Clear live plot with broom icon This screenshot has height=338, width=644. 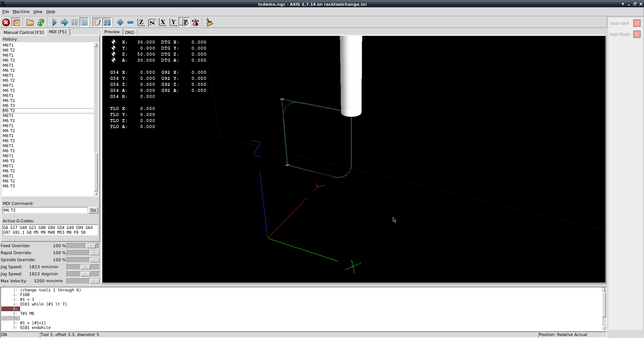[210, 22]
